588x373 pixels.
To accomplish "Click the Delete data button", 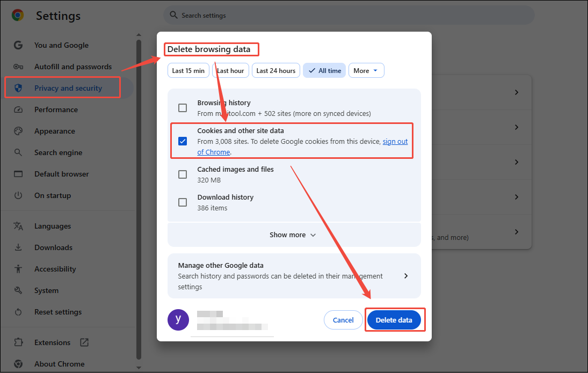I will [x=395, y=319].
